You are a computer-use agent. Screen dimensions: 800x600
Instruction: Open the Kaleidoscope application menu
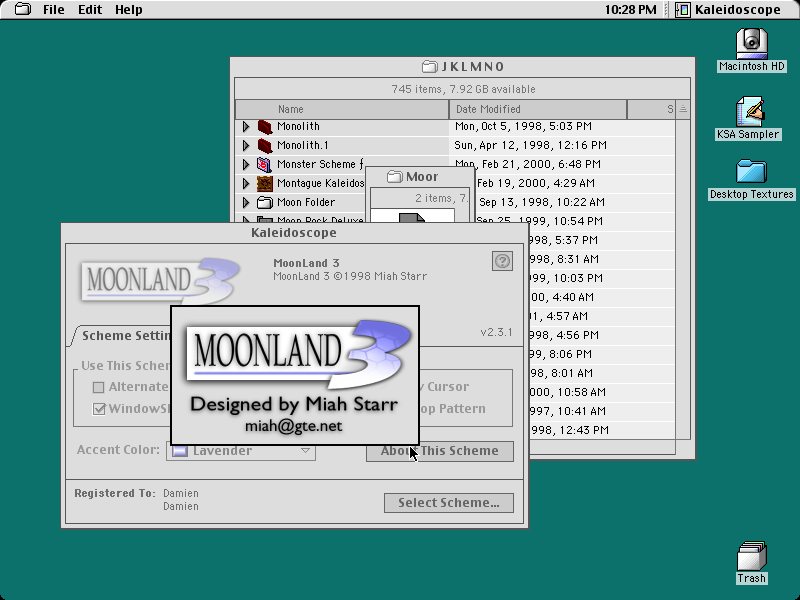728,10
